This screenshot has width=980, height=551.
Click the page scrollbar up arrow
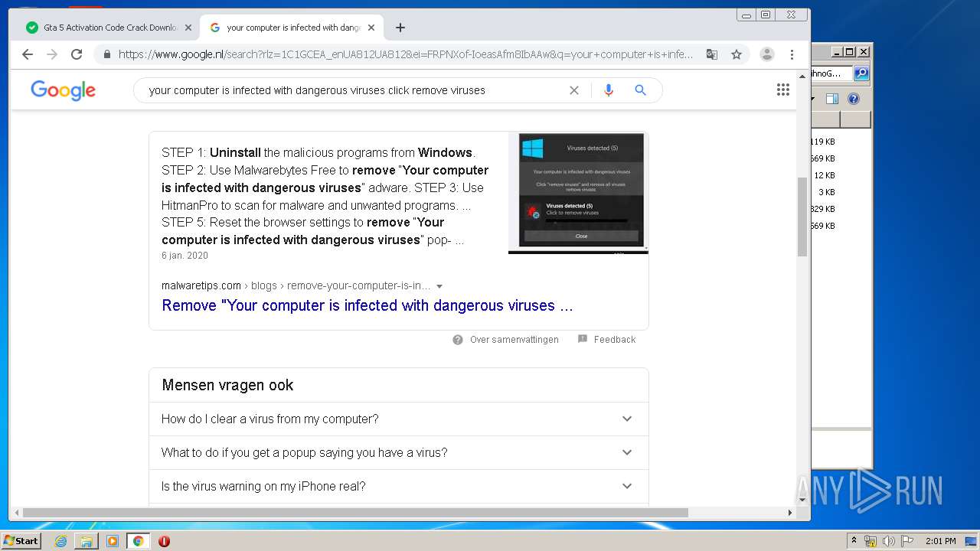pos(802,75)
